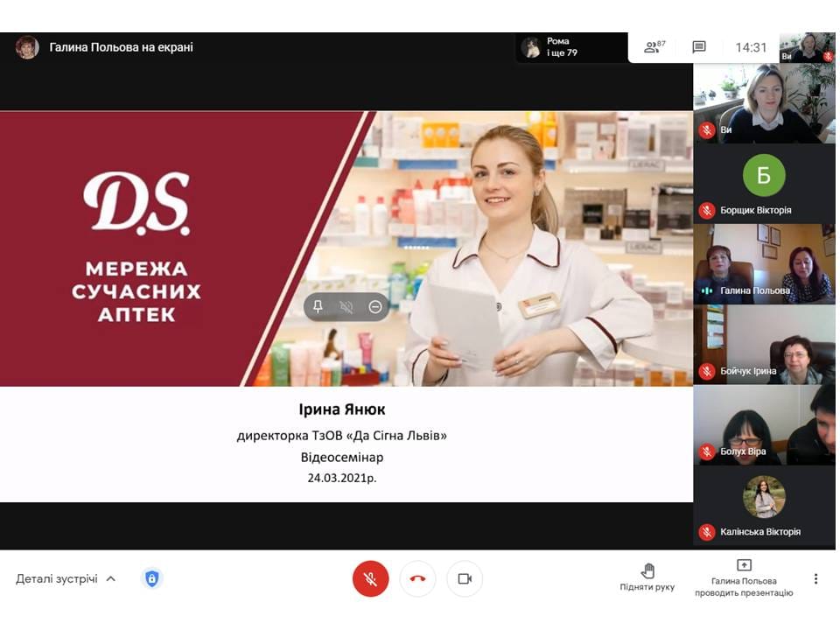Select the Борщик Вікторія participant tile

click(x=764, y=184)
